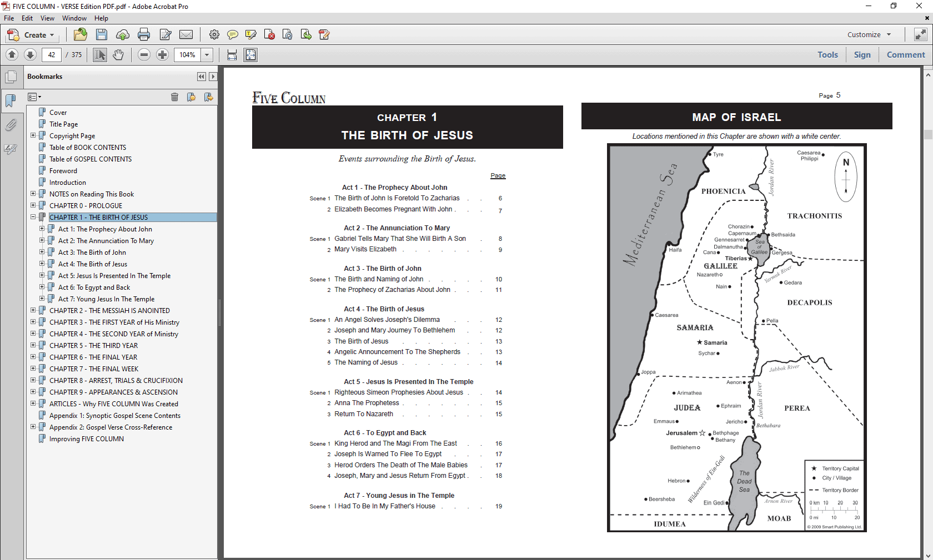Open the Window menu
Image resolution: width=933 pixels, height=560 pixels.
click(74, 18)
